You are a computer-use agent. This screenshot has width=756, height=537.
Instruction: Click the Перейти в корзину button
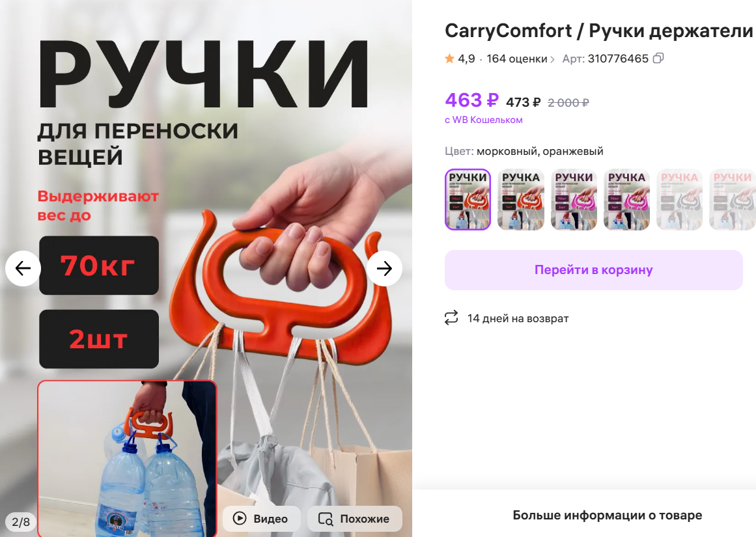coord(593,270)
